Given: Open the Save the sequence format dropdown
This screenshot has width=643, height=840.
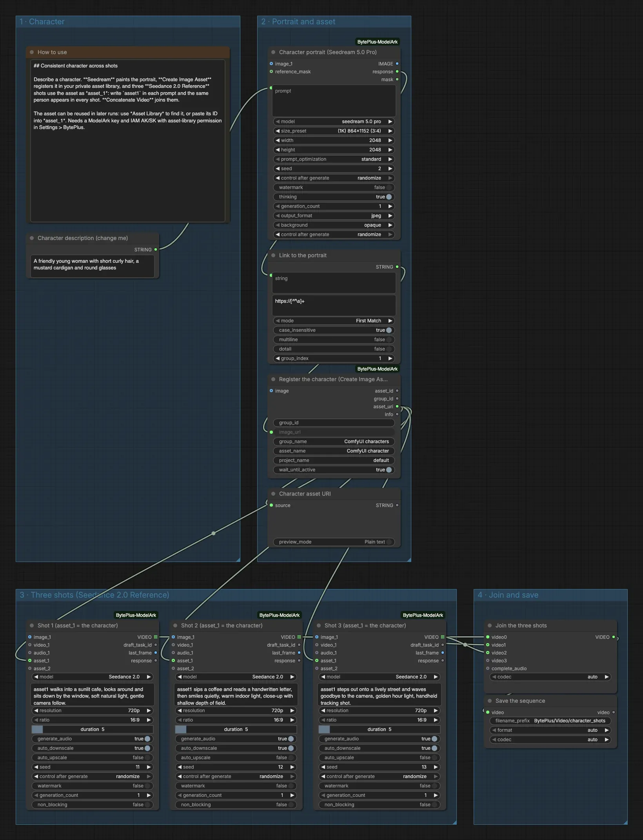Looking at the screenshot, I should click(550, 730).
